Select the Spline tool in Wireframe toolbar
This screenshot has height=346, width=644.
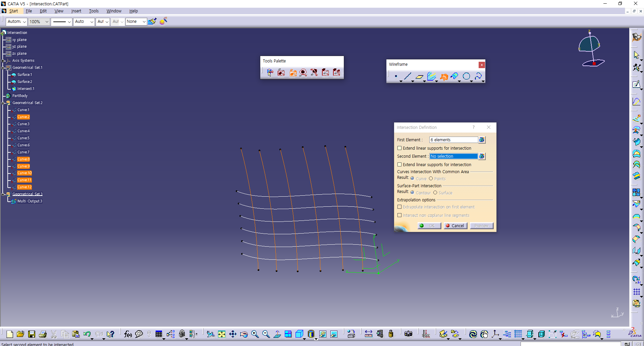click(x=478, y=76)
